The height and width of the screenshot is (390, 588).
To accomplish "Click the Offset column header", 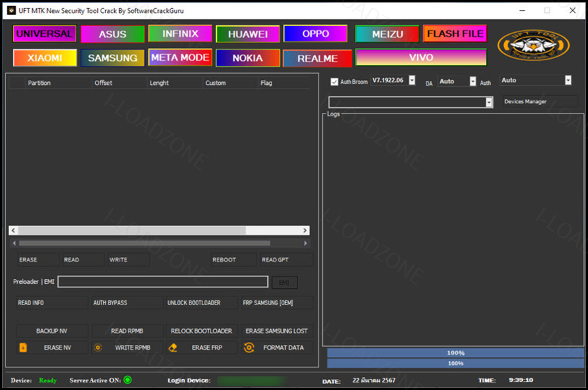I will 119,83.
